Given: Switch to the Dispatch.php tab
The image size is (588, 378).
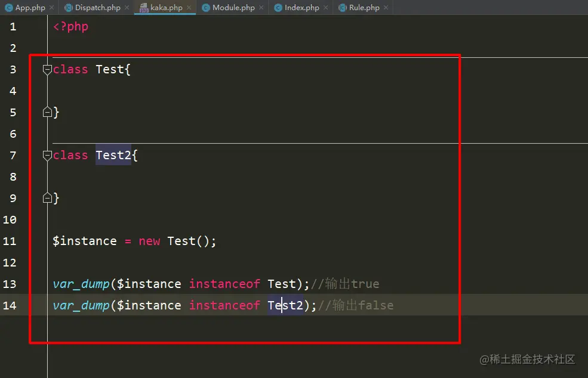Looking at the screenshot, I should click(x=97, y=8).
